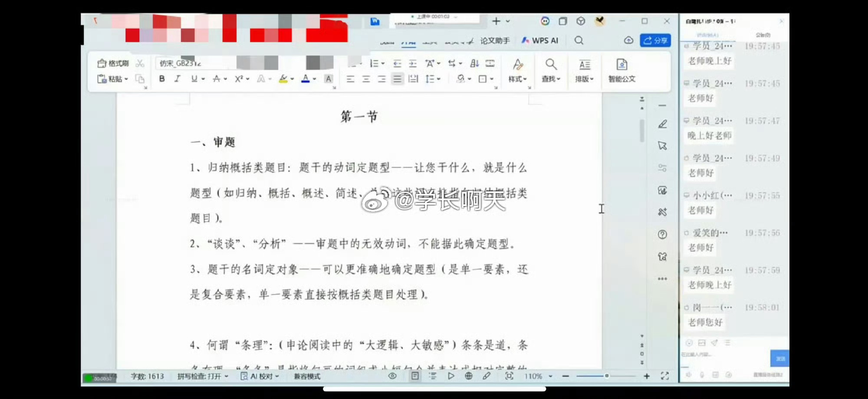Decrease paragraph indent
Image resolution: width=868 pixels, height=399 pixels.
397,63
